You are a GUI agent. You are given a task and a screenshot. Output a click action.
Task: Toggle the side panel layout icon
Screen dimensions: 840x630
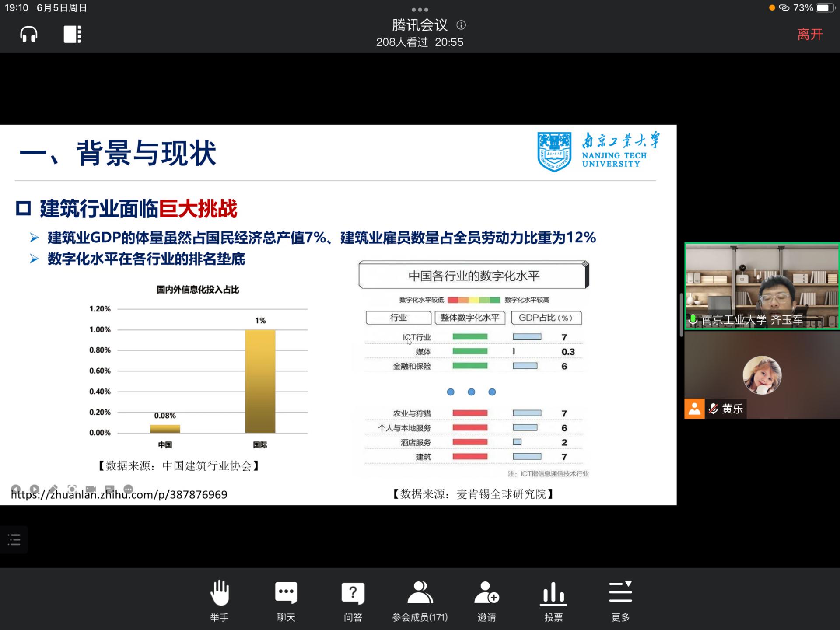[x=72, y=34]
